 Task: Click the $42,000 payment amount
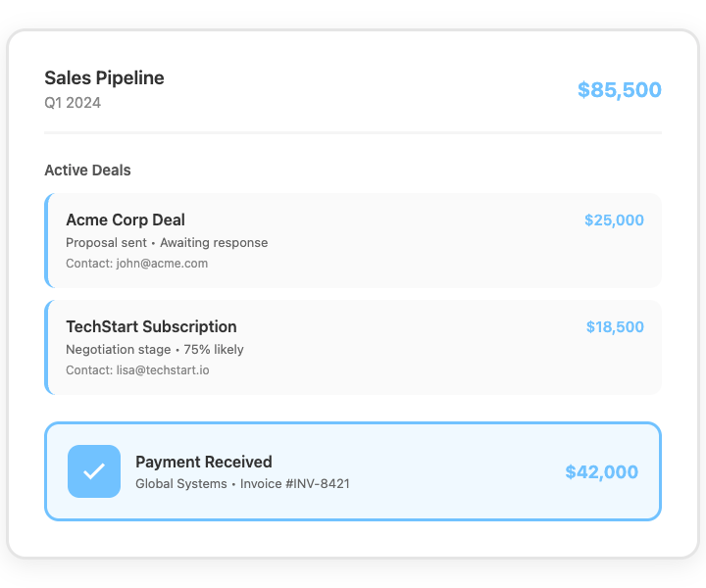tap(601, 472)
